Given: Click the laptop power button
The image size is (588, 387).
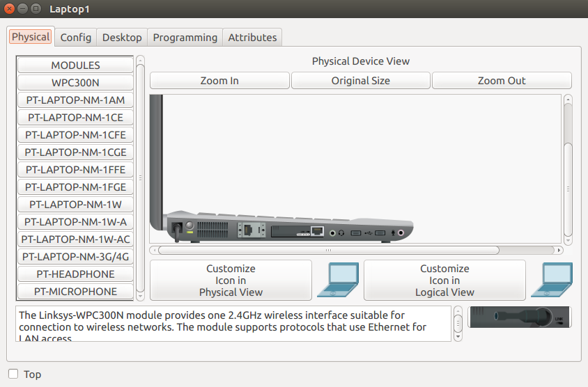Looking at the screenshot, I should tap(189, 225).
